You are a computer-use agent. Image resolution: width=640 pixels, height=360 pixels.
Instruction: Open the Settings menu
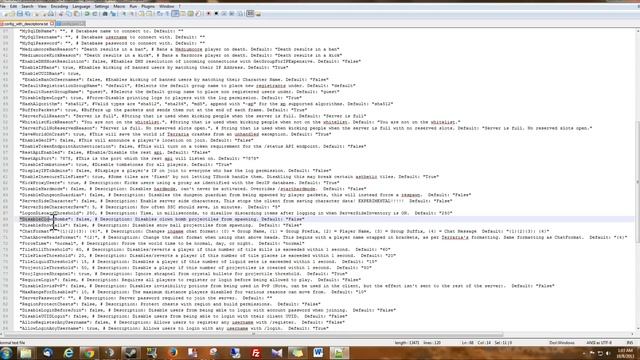point(102,7)
